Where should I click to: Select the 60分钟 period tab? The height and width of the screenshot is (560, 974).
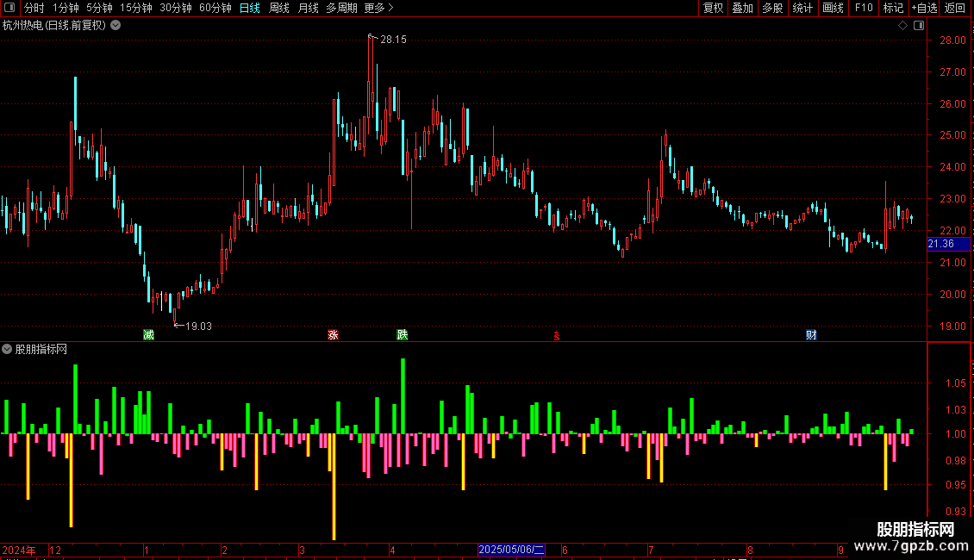215,8
